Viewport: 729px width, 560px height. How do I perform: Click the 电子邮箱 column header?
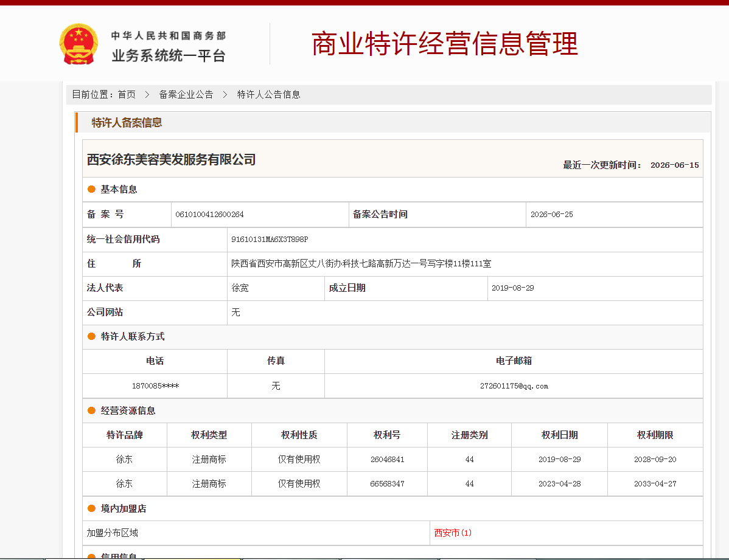(514, 361)
